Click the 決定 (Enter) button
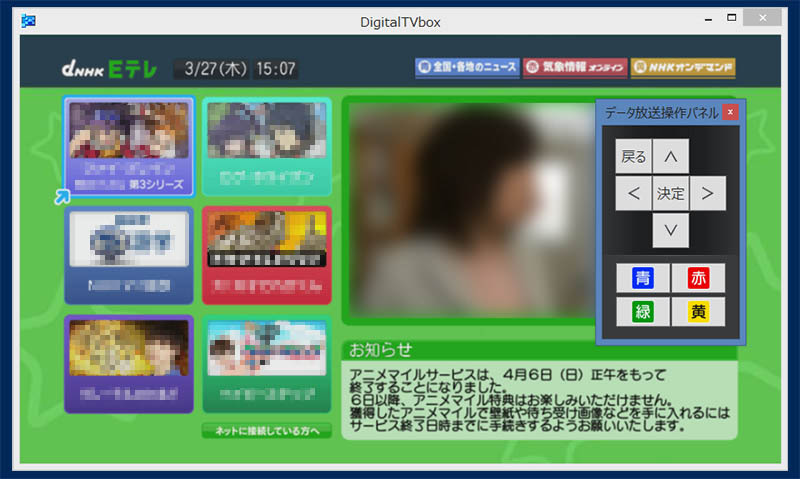This screenshot has height=479, width=800. point(671,193)
